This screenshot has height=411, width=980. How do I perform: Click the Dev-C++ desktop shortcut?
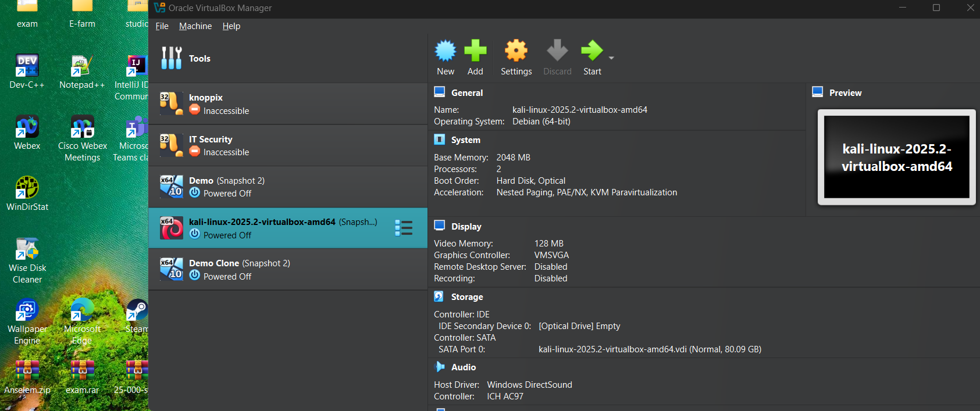click(27, 72)
